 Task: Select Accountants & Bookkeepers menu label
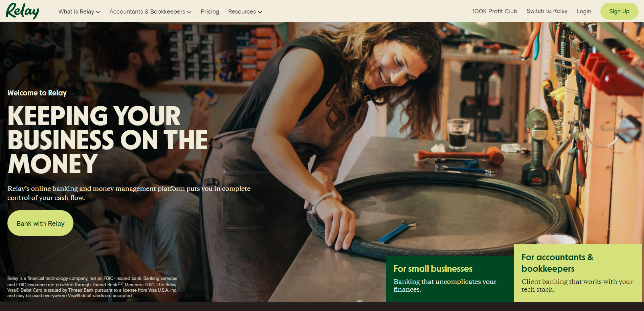[147, 12]
